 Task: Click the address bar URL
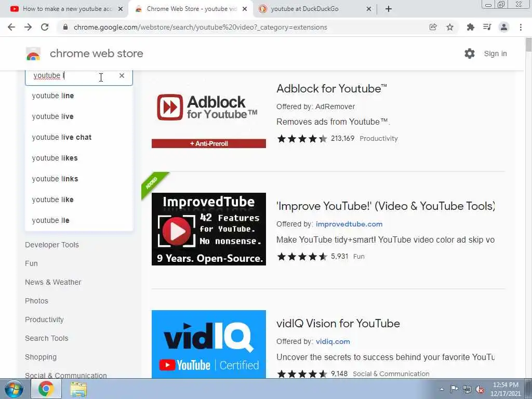[x=200, y=27]
